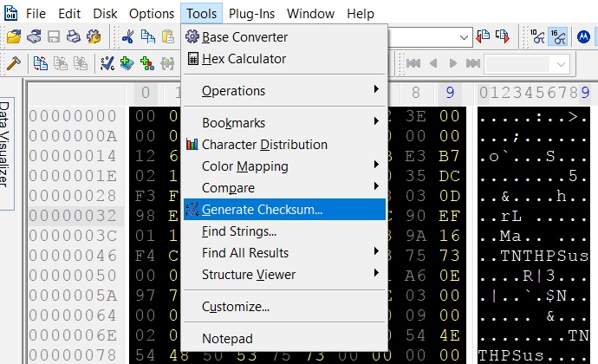This screenshot has width=598, height=364.
Task: Click the Copy icon in toolbar
Action: pyautogui.click(x=148, y=37)
